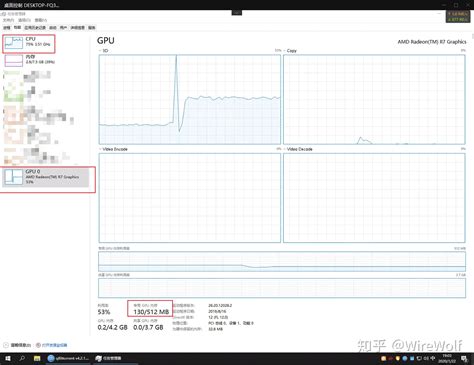The image size is (474, 365).
Task: Open the 选项 (Options) menu
Action: tap(24, 20)
